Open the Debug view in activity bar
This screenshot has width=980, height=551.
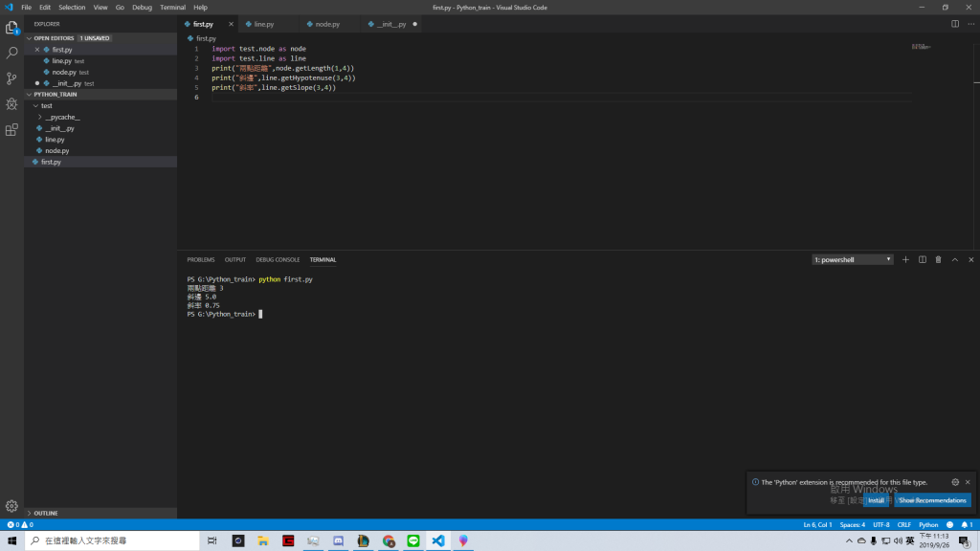tap(11, 104)
